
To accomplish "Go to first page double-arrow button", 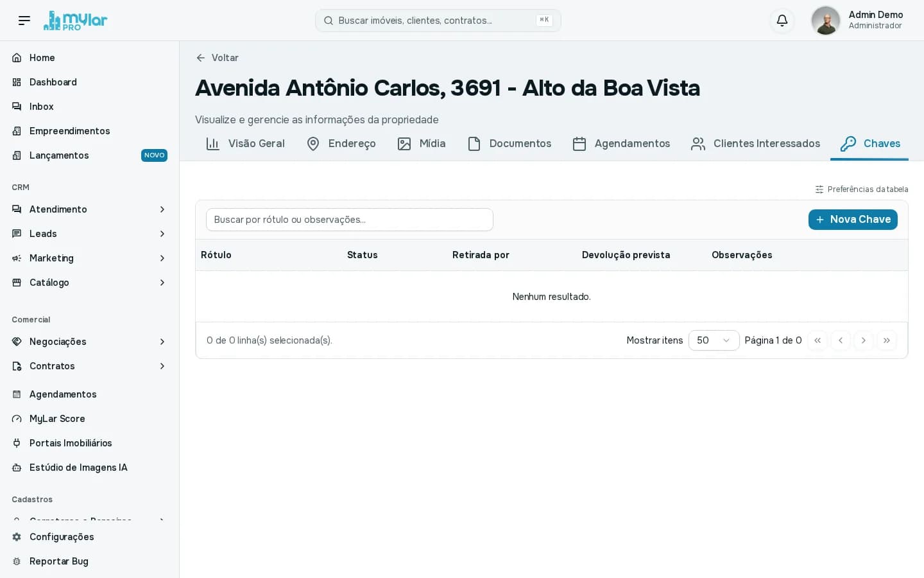I will [x=817, y=340].
